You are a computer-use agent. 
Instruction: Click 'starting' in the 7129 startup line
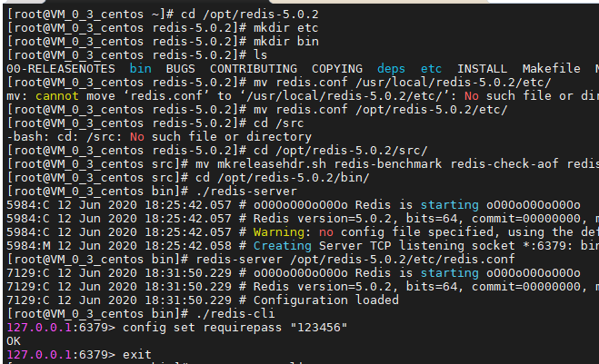tap(449, 273)
